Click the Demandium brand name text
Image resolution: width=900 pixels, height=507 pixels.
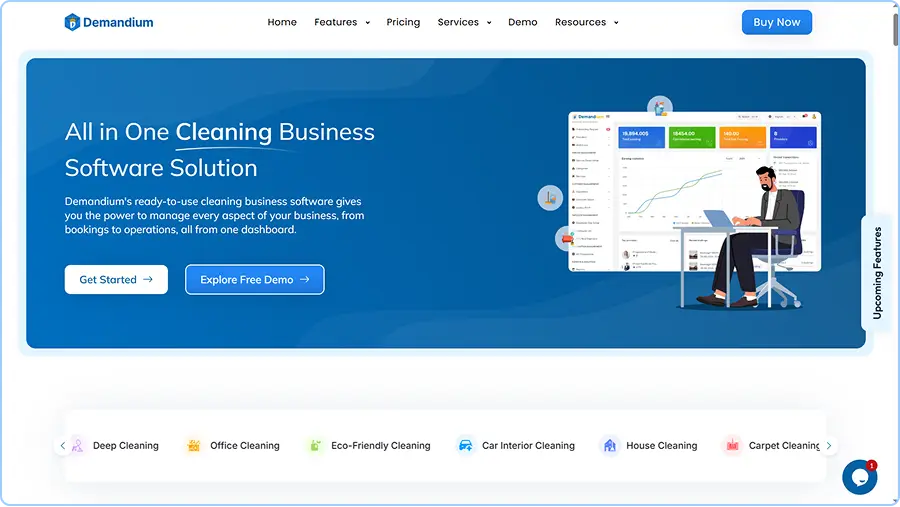[118, 22]
